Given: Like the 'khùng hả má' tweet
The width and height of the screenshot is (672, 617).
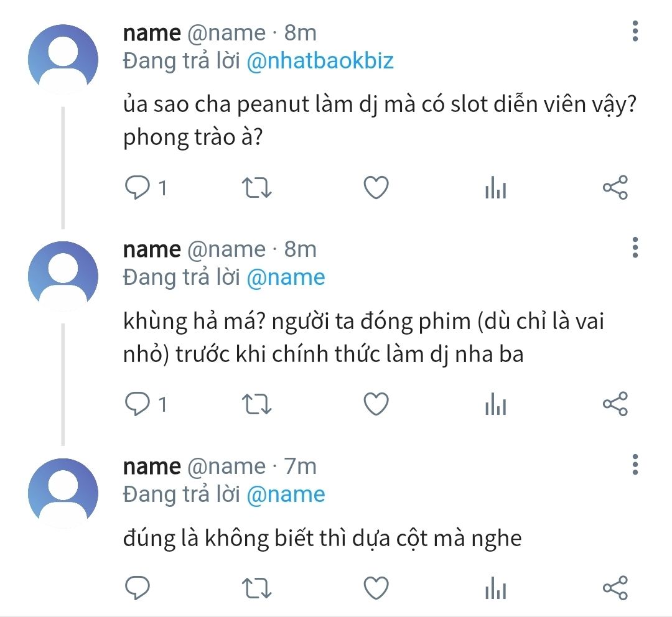Looking at the screenshot, I should point(376,405).
